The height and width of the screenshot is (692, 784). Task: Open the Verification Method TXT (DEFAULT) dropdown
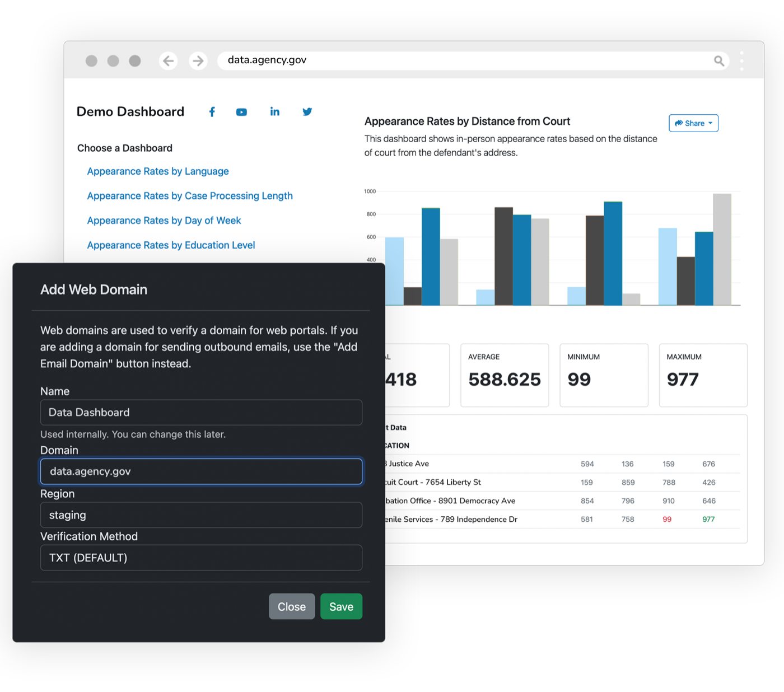pos(201,558)
